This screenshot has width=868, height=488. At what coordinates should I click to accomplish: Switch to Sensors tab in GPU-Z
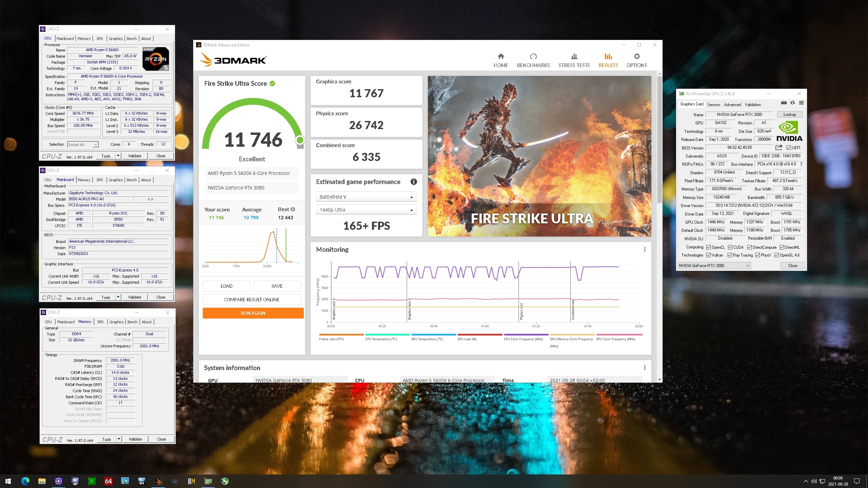tap(713, 105)
